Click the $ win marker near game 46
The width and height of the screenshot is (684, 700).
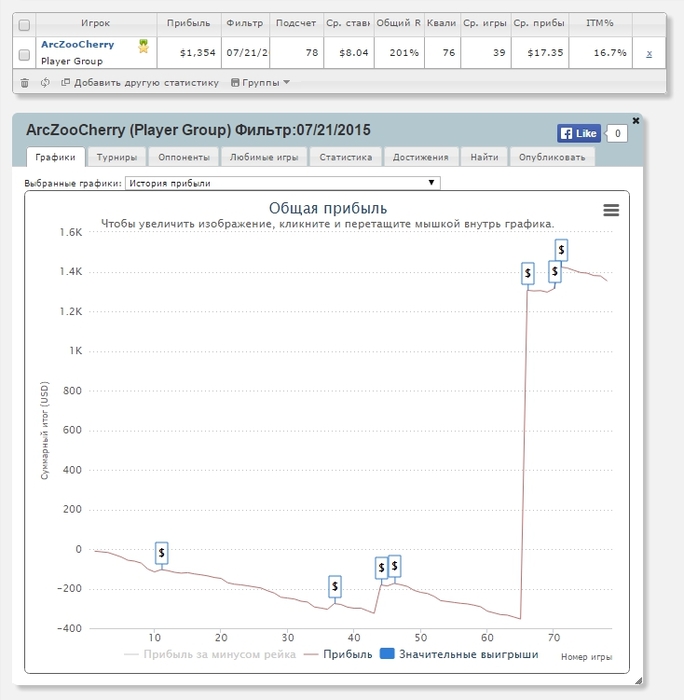click(395, 567)
